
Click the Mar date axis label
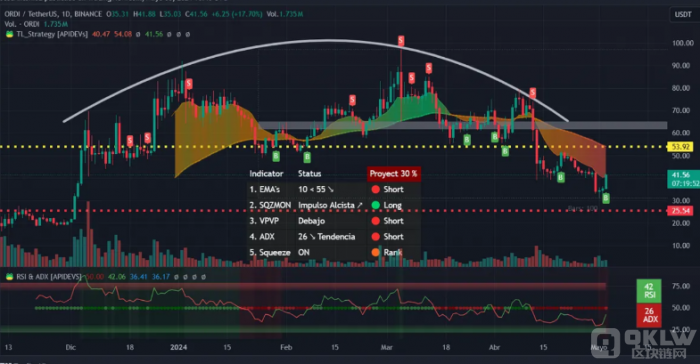pyautogui.click(x=386, y=347)
